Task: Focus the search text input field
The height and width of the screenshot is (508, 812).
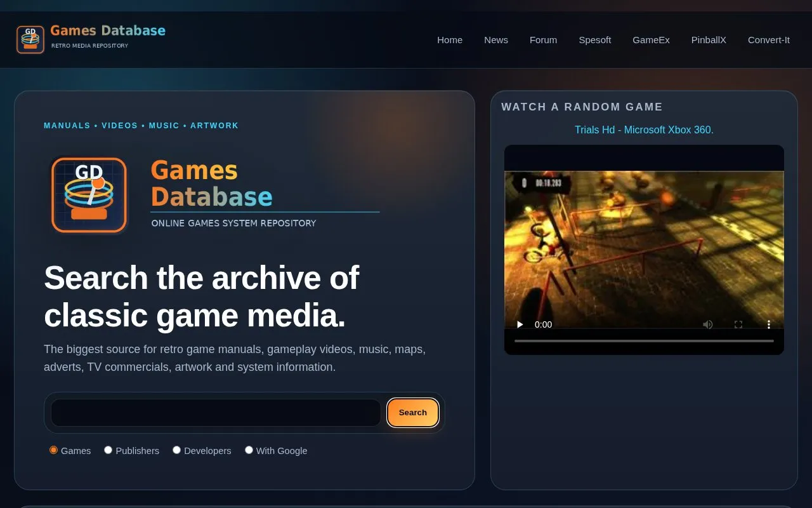Action: (216, 413)
